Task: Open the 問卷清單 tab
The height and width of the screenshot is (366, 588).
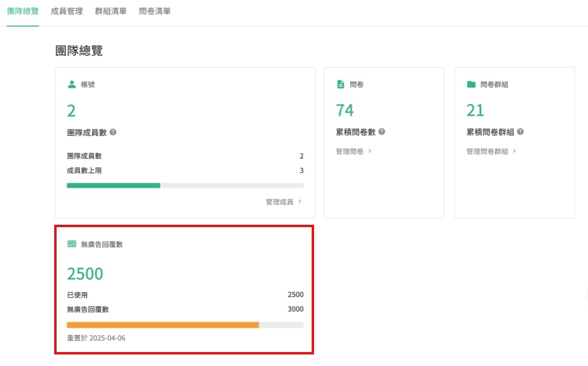Action: click(155, 11)
